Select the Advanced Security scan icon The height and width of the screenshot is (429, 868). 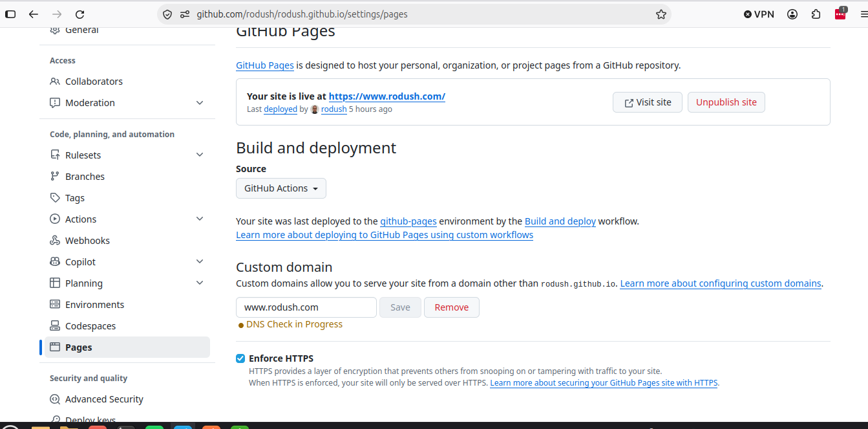click(x=55, y=399)
